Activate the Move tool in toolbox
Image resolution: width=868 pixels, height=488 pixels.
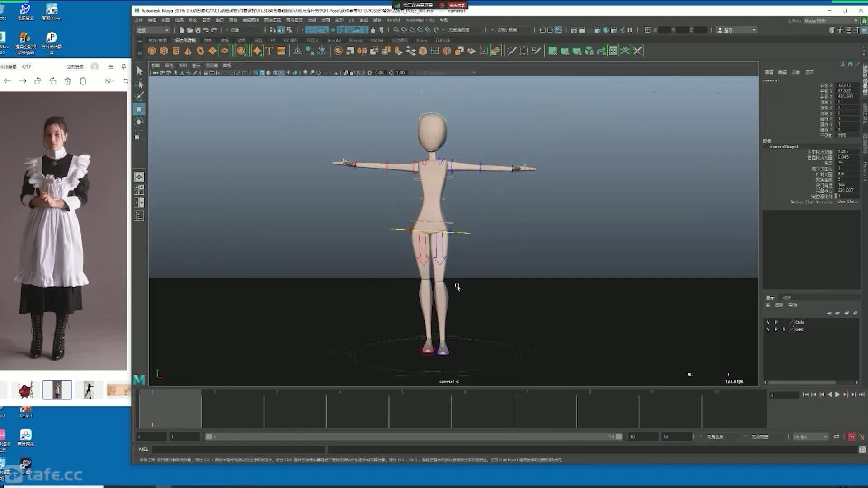click(139, 109)
